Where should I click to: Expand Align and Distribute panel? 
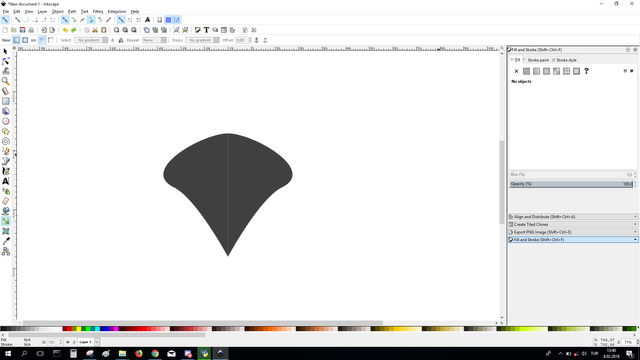tap(573, 217)
